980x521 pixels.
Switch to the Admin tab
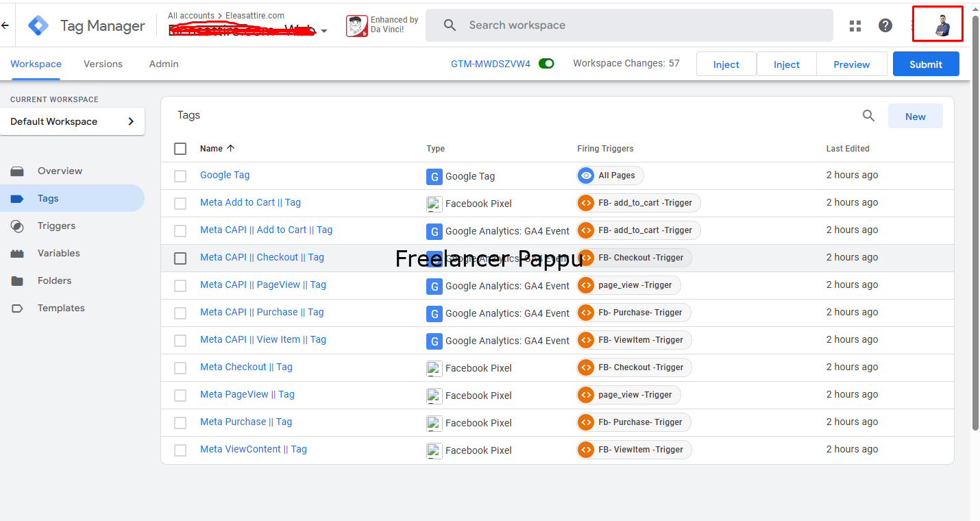click(164, 64)
